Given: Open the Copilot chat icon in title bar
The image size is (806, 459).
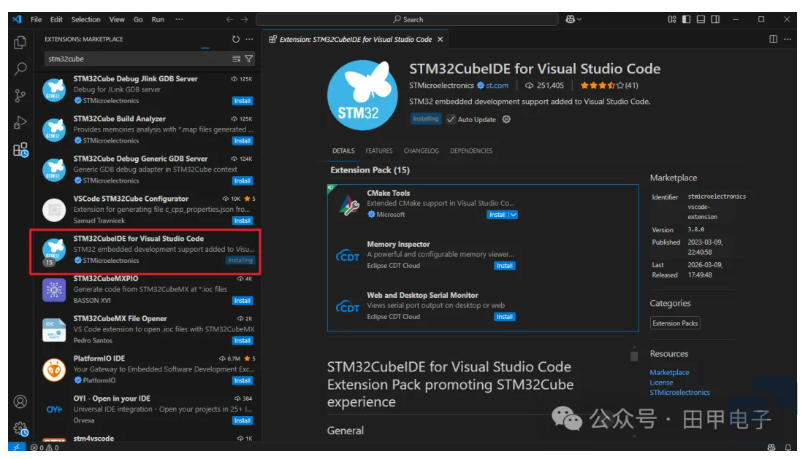Looking at the screenshot, I should tap(573, 19).
